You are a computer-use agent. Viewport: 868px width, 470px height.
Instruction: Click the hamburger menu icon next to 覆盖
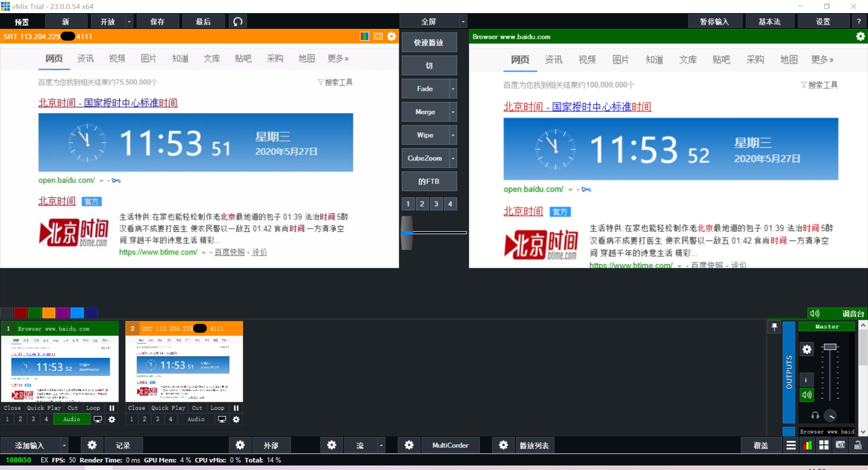[791, 445]
